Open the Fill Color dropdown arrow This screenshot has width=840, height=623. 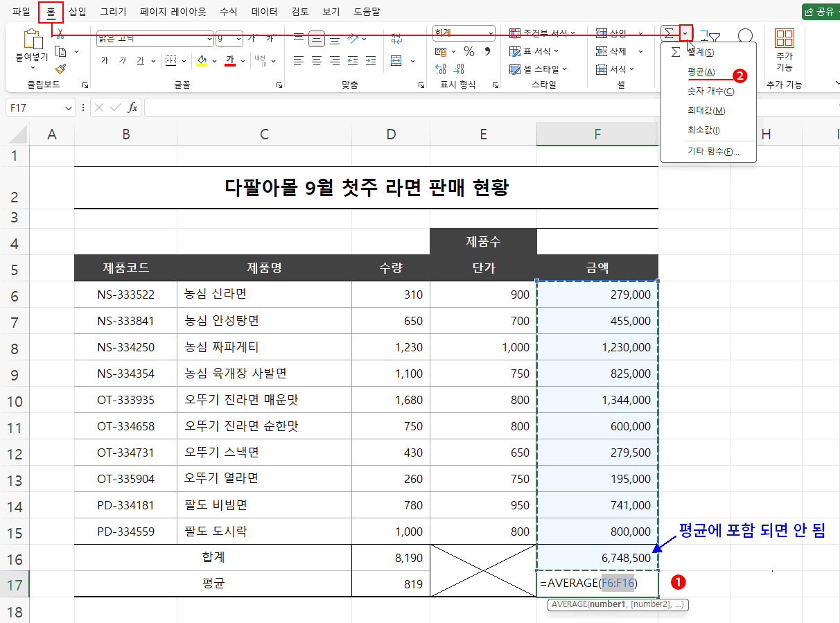click(214, 61)
